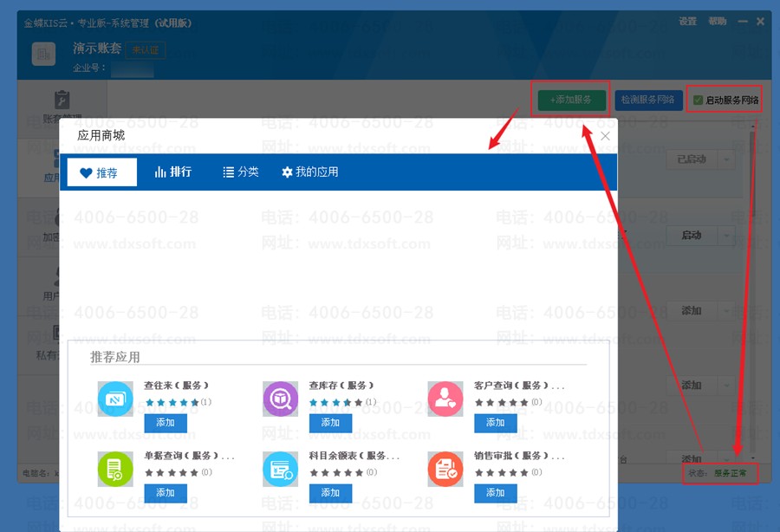
Task: Click the 账套管理 sidebar icon
Action: tap(62, 101)
